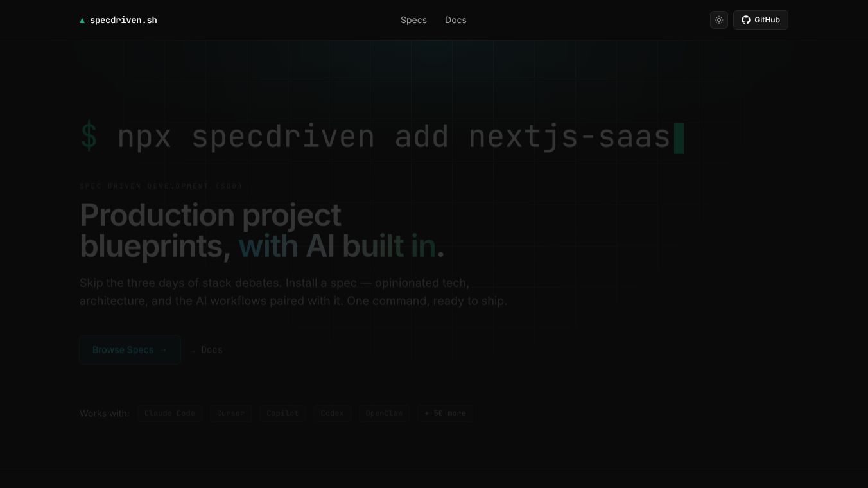The width and height of the screenshot is (868, 488).
Task: Click the + 50 more tag
Action: (446, 413)
